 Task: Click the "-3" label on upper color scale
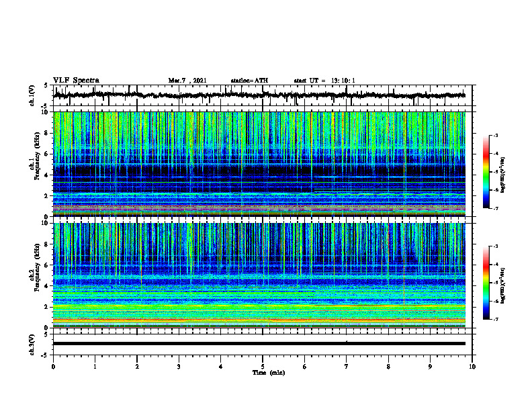coord(495,135)
